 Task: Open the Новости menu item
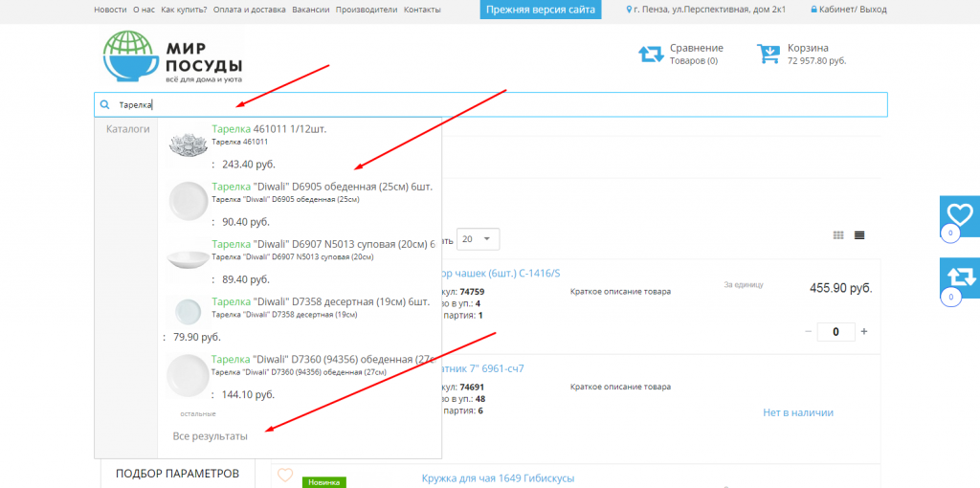[x=110, y=10]
